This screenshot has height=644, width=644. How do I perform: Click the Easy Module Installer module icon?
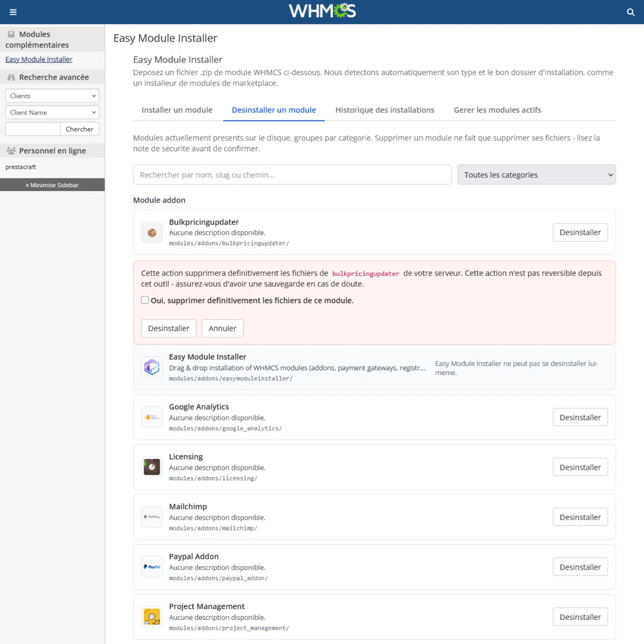point(152,368)
